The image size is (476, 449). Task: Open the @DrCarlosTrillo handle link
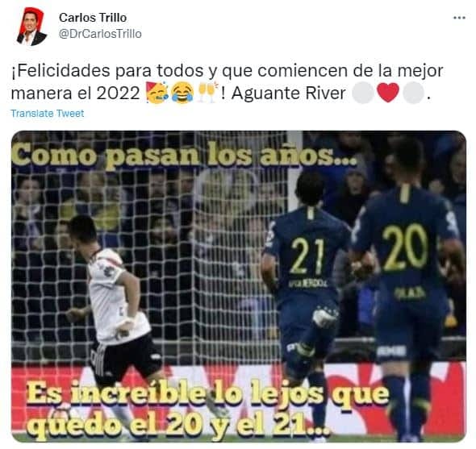pos(100,34)
